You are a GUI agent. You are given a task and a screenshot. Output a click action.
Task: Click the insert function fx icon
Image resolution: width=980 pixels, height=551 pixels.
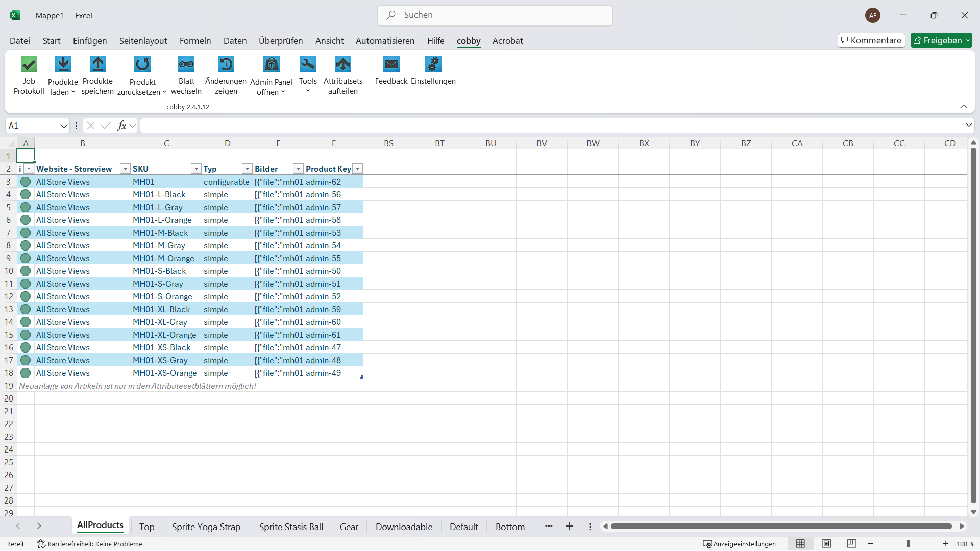click(121, 126)
